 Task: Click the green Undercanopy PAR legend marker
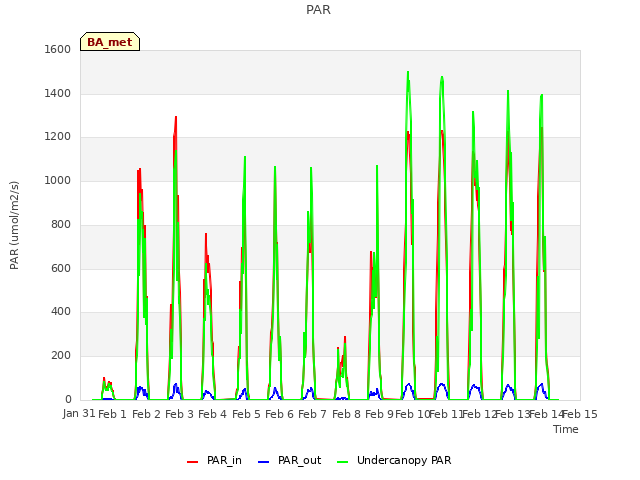click(343, 462)
